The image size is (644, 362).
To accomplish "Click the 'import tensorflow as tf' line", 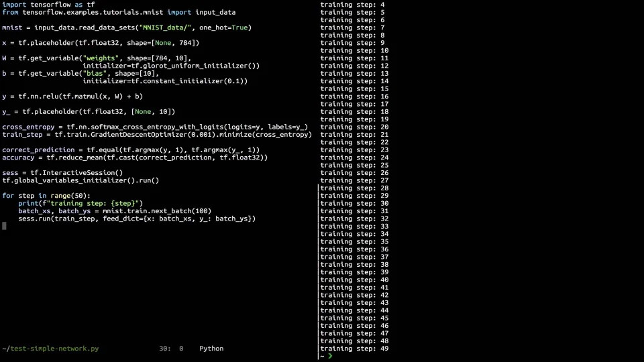I will (48, 5).
